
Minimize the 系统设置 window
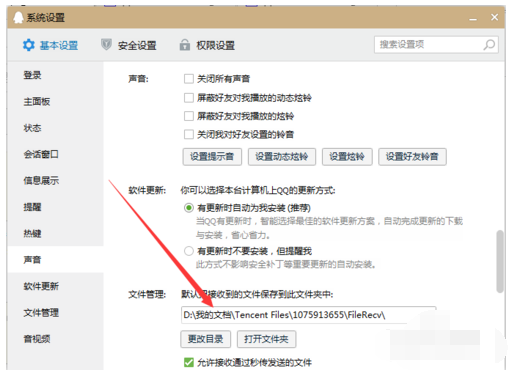[x=473, y=19]
